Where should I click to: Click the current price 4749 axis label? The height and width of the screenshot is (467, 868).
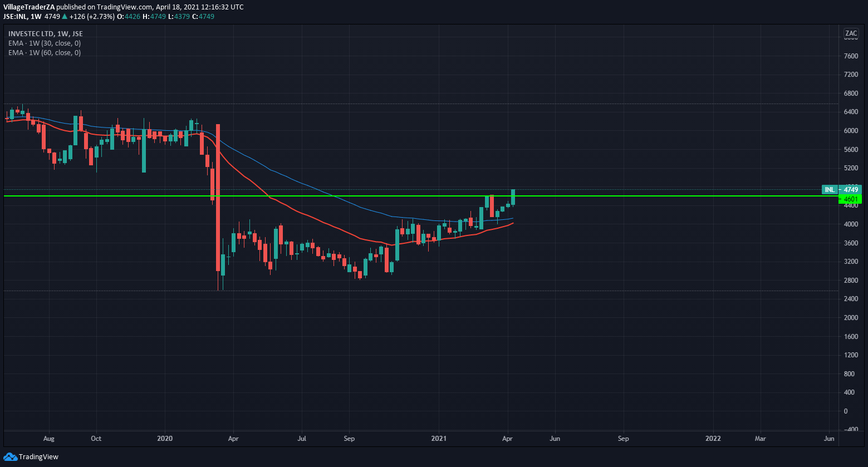pos(851,190)
